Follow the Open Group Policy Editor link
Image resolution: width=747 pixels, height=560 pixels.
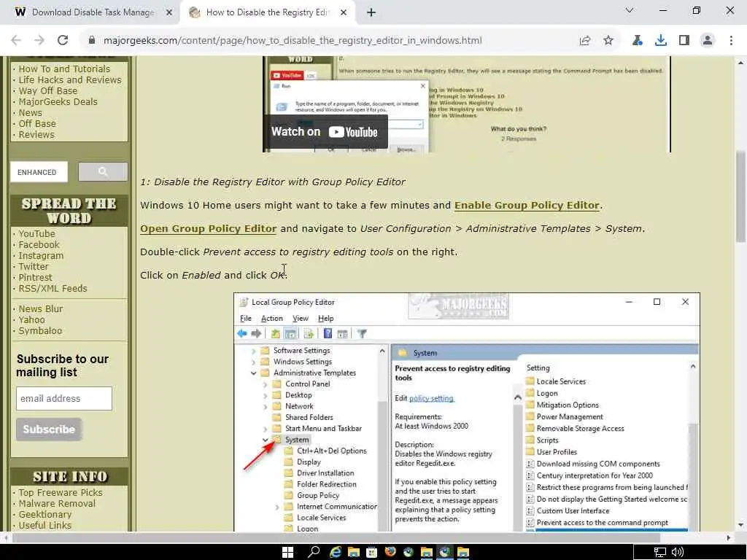[x=208, y=228]
